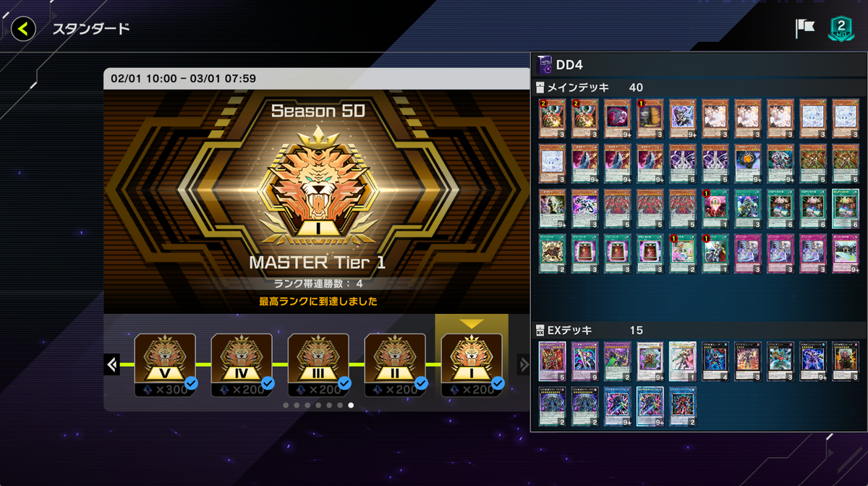Click the メインデッキ section icon
This screenshot has height=486, width=868.
(540, 88)
